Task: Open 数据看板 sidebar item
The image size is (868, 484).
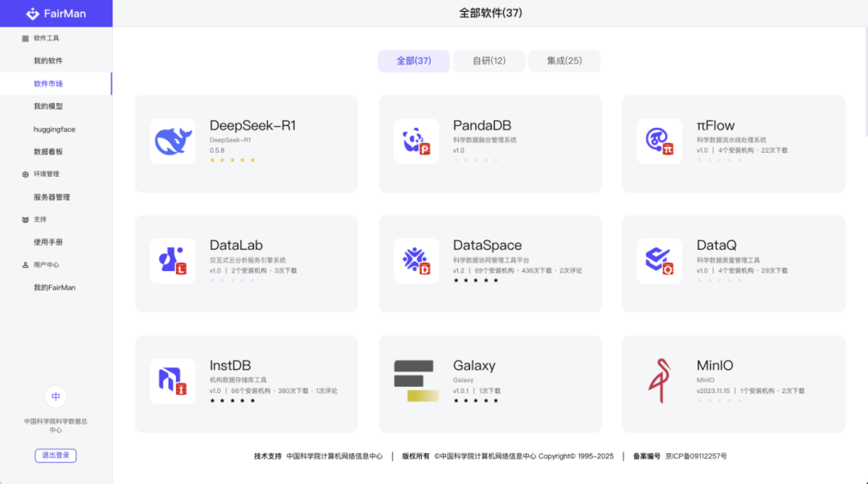Action: [x=56, y=152]
